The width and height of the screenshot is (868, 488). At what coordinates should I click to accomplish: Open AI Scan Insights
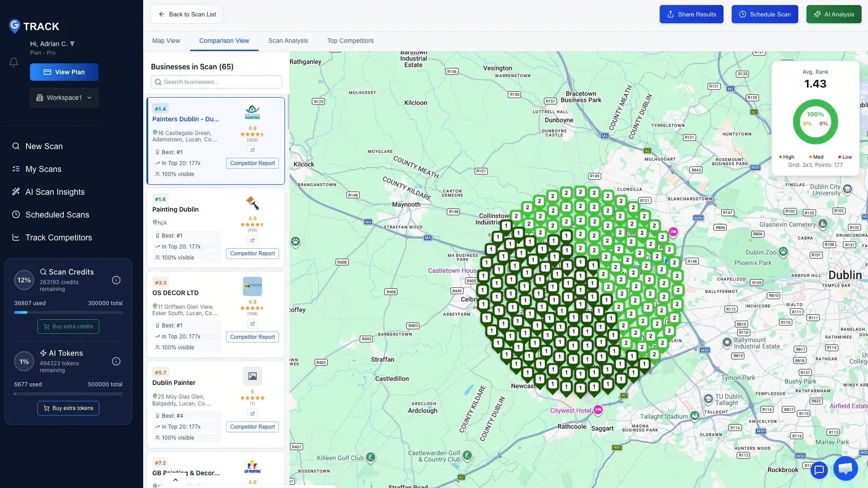point(55,192)
